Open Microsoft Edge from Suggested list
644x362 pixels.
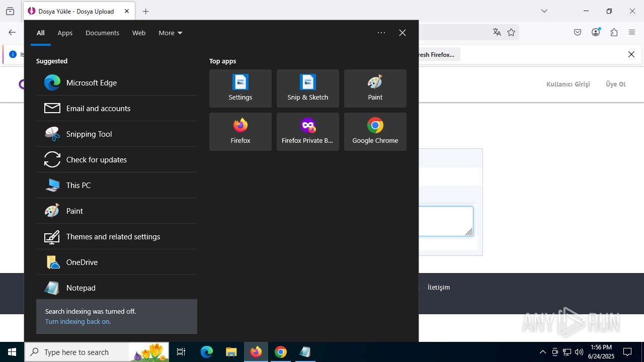tap(117, 82)
